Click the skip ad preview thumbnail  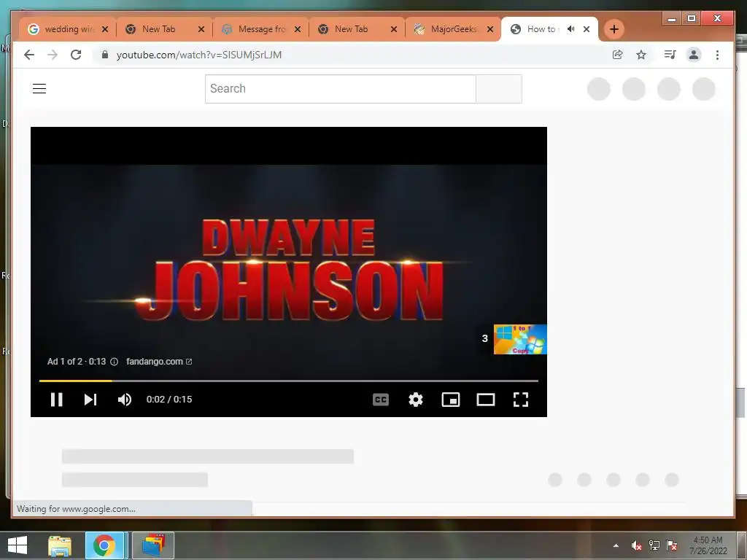click(x=519, y=339)
